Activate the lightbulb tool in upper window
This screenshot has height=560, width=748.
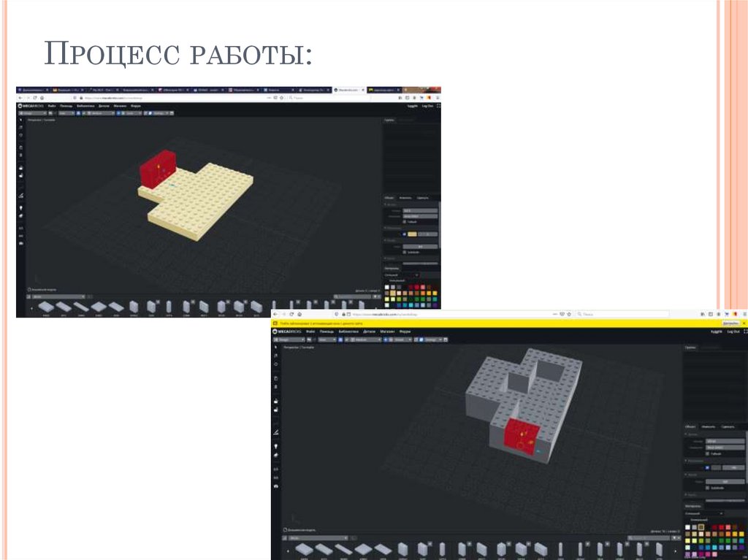[x=20, y=208]
